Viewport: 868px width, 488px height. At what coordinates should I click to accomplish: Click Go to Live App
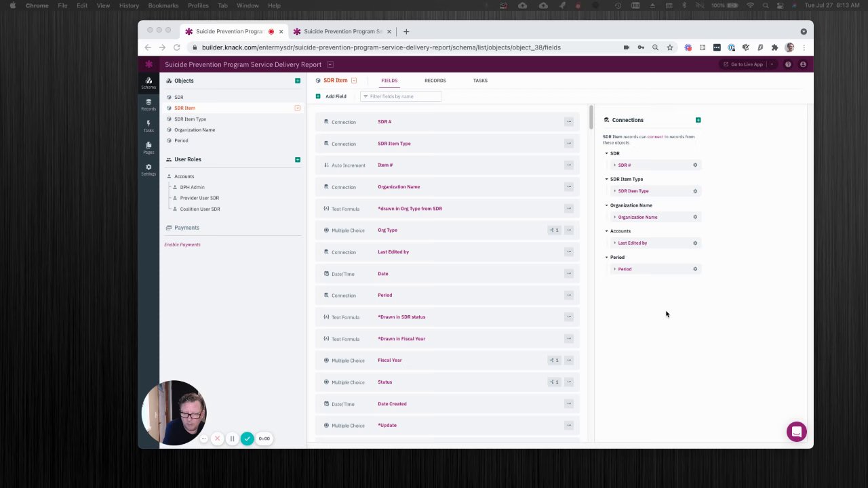point(743,64)
